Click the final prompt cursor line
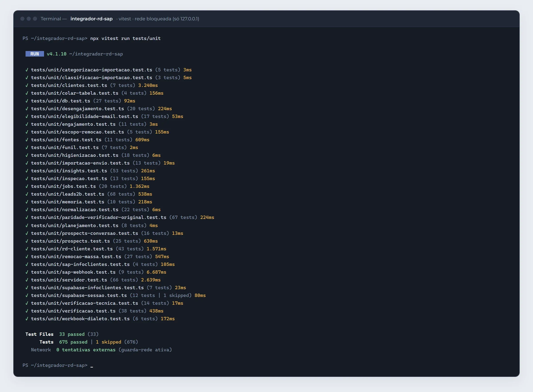This screenshot has height=392, width=533. (58, 365)
